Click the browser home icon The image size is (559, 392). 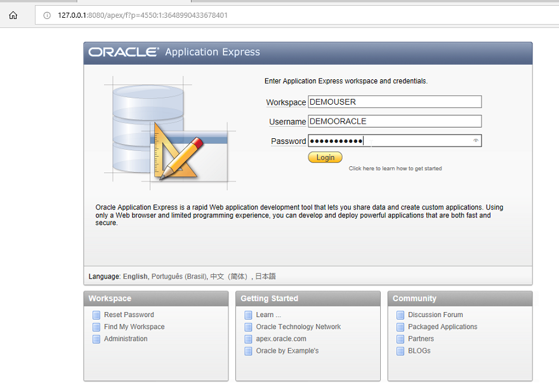click(13, 15)
